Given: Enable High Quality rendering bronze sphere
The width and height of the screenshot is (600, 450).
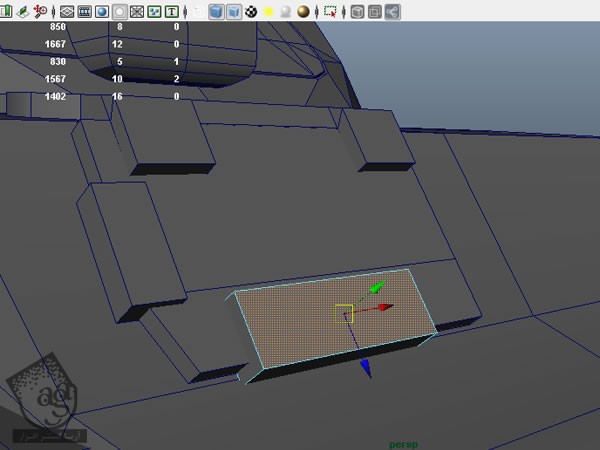Looking at the screenshot, I should coord(303,13).
